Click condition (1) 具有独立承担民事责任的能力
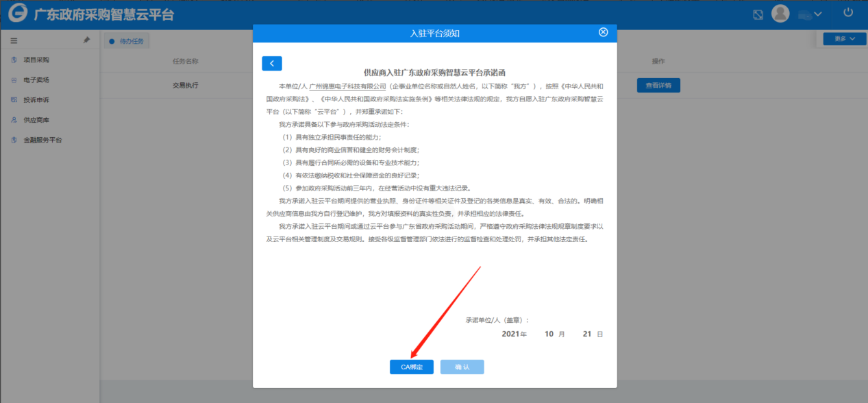This screenshot has height=403, width=868. point(332,137)
